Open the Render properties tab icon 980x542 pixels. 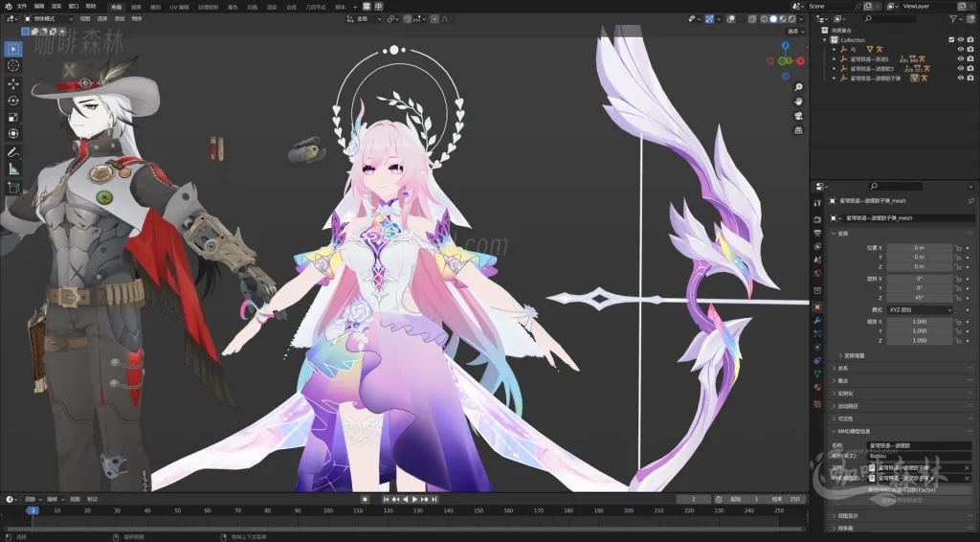click(817, 219)
